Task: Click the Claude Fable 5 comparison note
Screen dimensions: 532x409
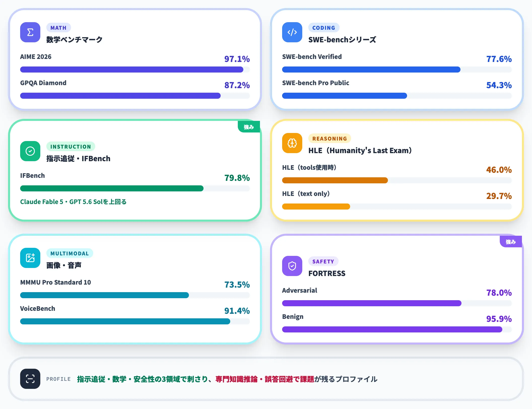Action: [x=73, y=202]
